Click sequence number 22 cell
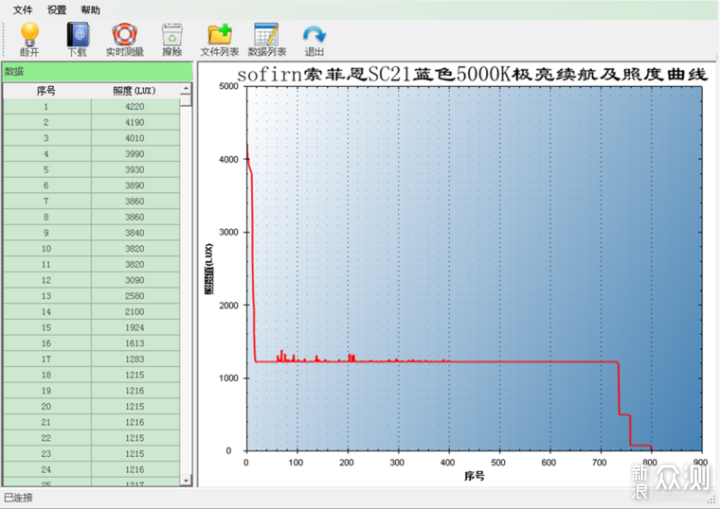 [46, 438]
